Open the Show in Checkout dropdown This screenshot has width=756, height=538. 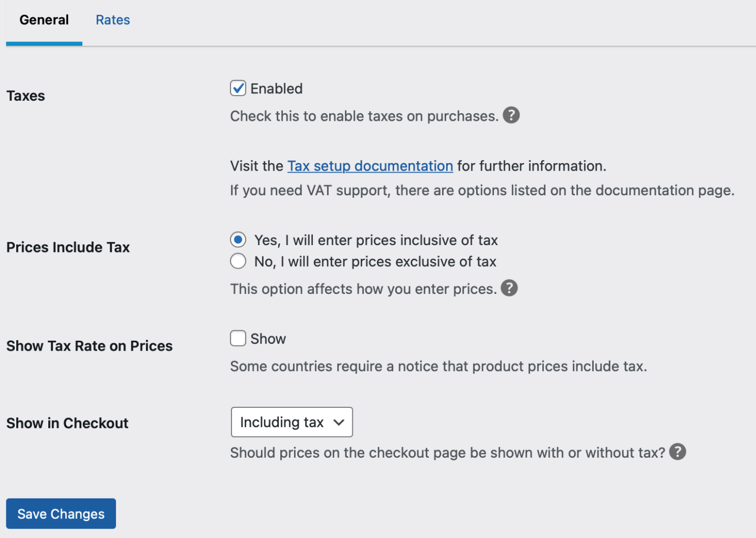pos(291,422)
